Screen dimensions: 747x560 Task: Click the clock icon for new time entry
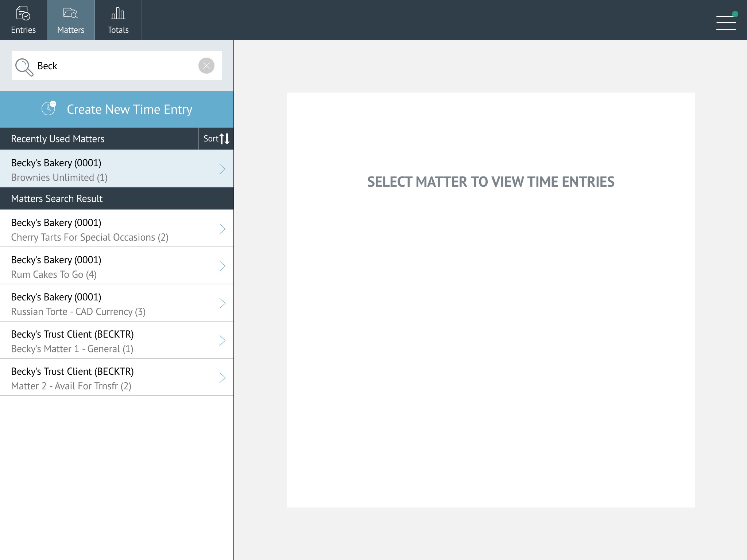(49, 108)
